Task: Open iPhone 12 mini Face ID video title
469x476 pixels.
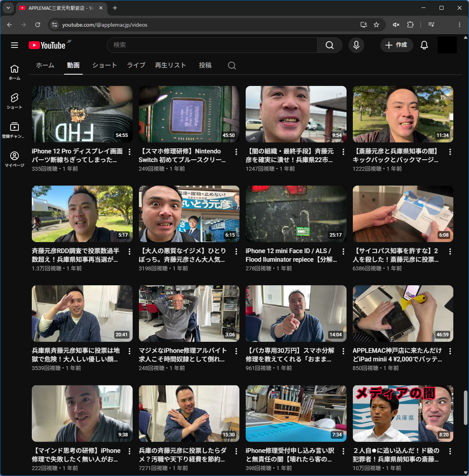Action: 291,255
